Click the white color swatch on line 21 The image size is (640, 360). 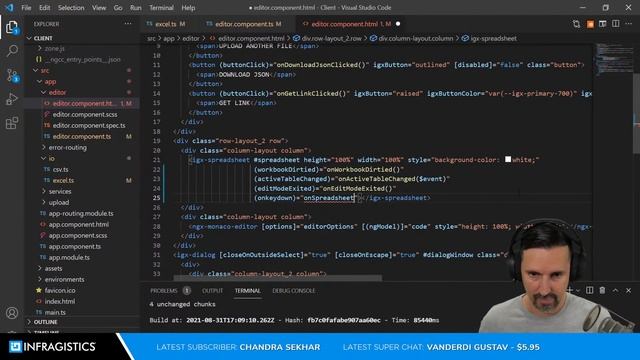click(508, 159)
